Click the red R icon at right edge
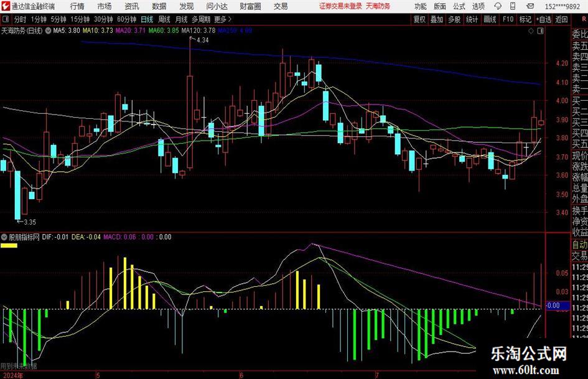Image resolution: width=588 pixels, height=379 pixels. pos(584,19)
